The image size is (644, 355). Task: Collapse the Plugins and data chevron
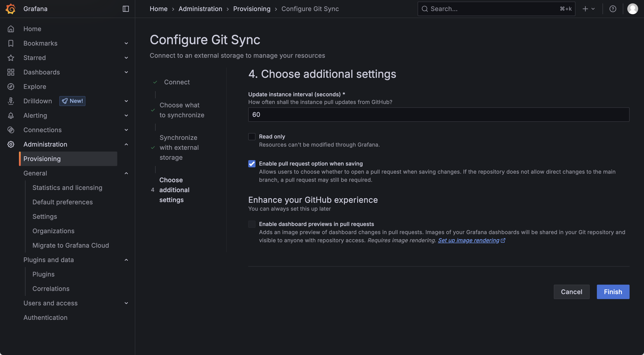[x=126, y=260]
